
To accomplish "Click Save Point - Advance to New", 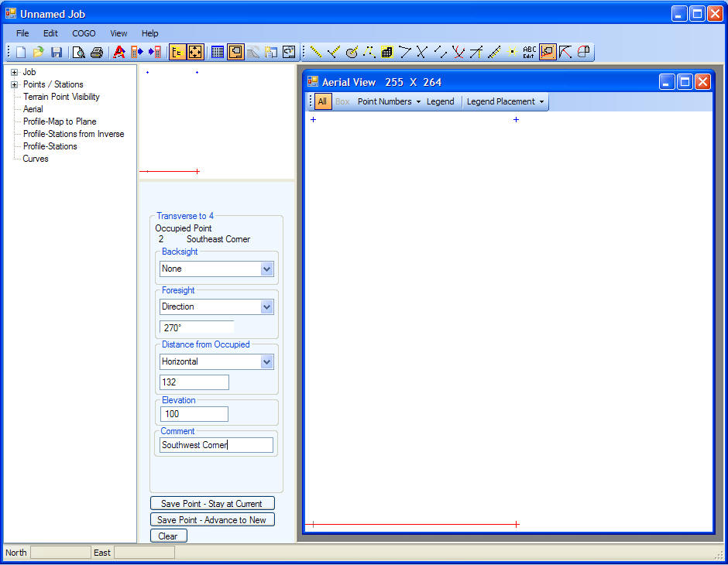I will click(x=212, y=519).
